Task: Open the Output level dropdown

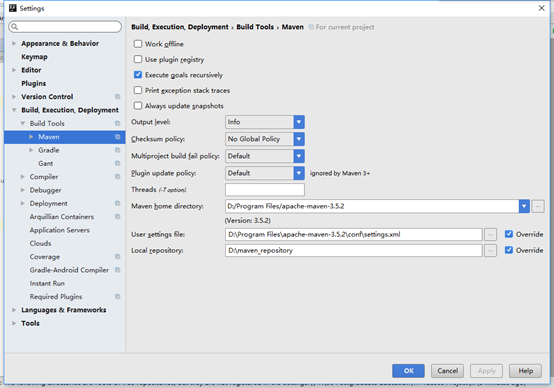Action: [265, 122]
